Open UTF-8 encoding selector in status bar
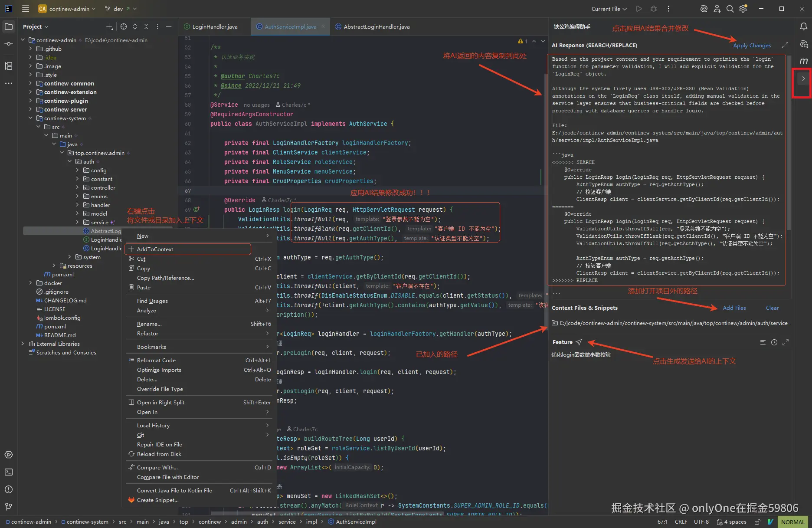This screenshot has width=812, height=528. 701,522
